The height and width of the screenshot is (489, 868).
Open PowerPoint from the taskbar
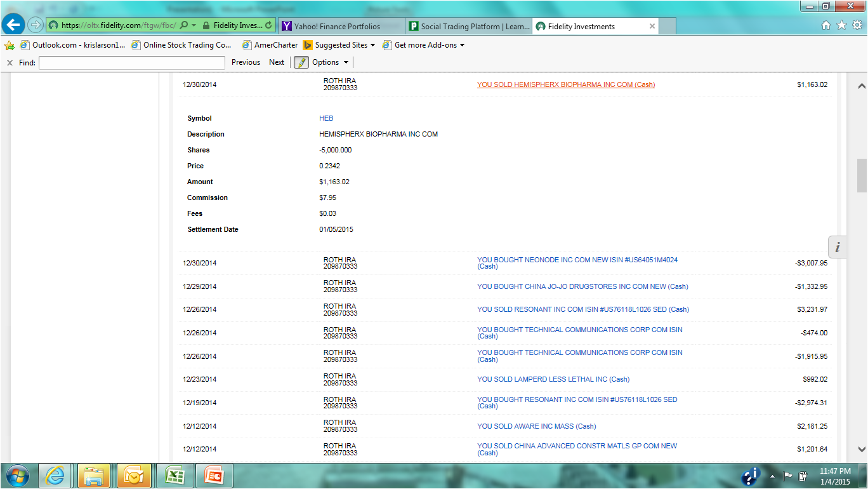pos(214,476)
